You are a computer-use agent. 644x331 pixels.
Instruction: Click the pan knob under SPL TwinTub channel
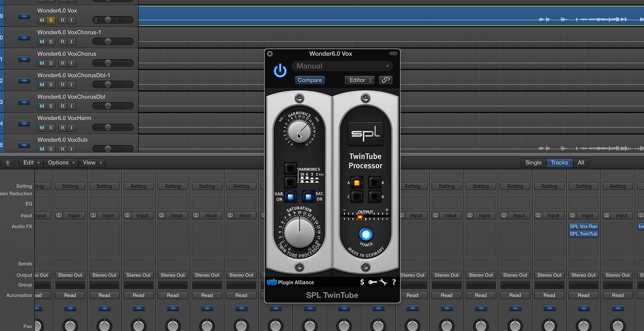pyautogui.click(x=583, y=326)
